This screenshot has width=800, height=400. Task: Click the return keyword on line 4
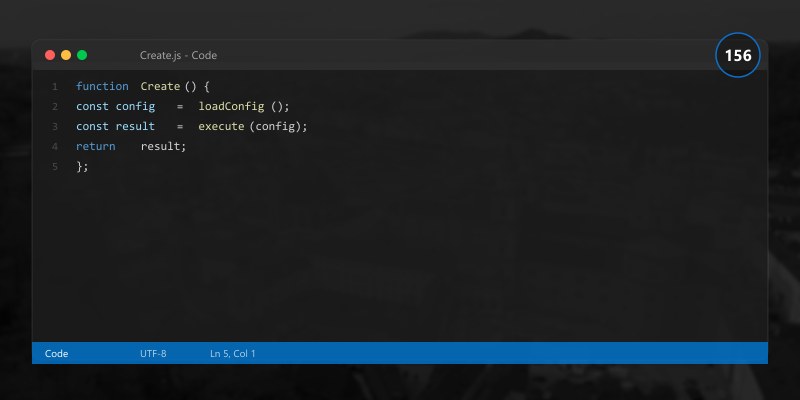coord(95,146)
